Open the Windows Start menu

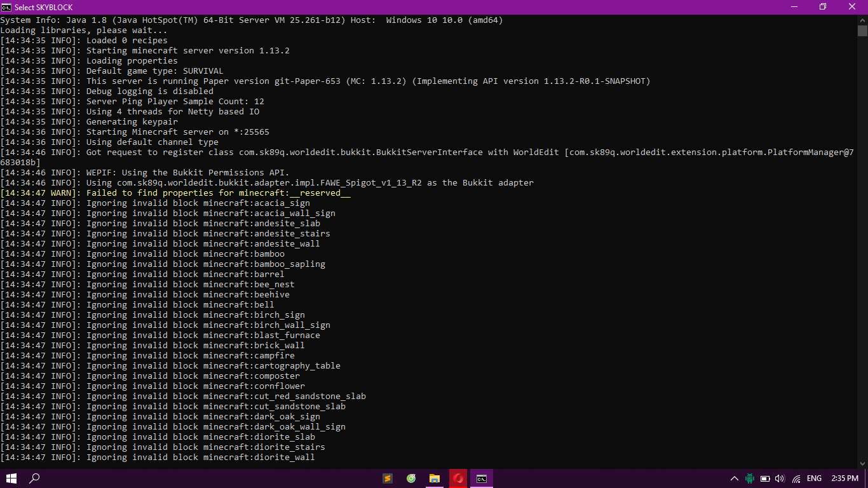pos(11,478)
